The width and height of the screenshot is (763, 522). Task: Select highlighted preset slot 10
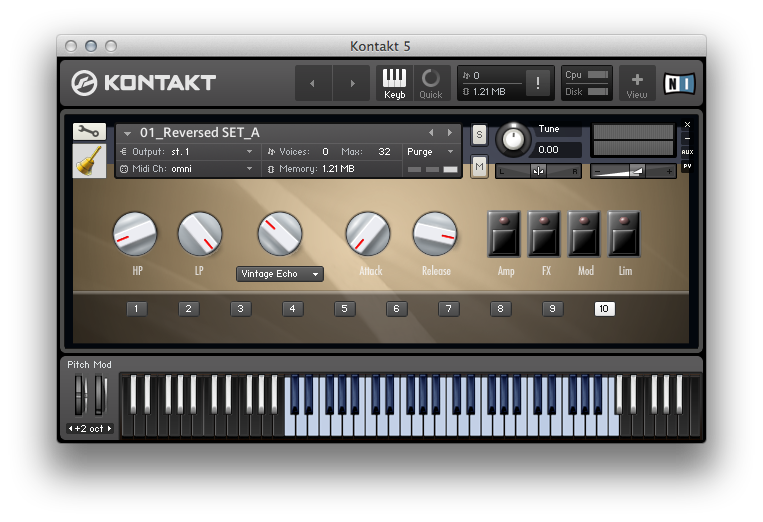604,309
